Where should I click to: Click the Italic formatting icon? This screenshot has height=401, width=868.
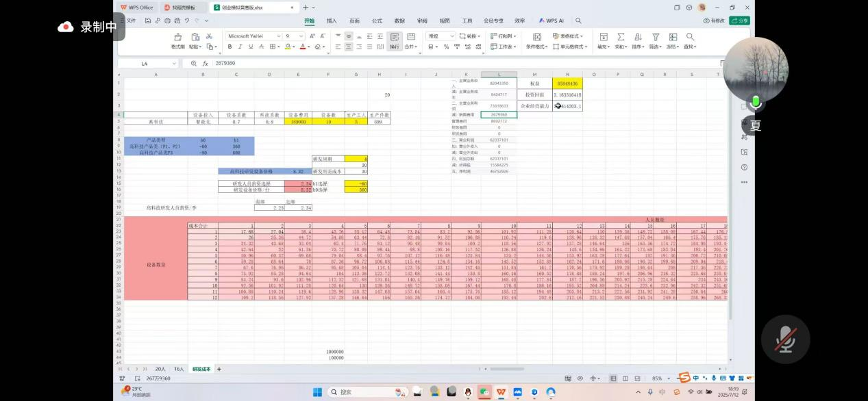tap(240, 47)
